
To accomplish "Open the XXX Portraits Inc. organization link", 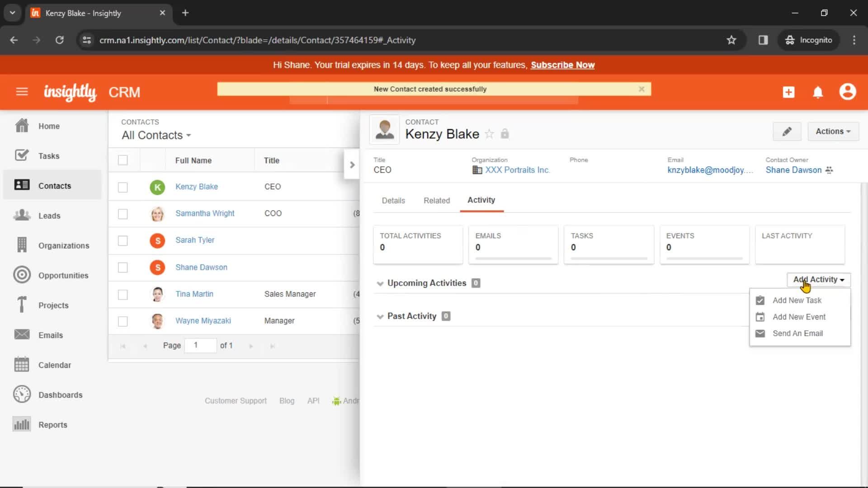I will 517,170.
